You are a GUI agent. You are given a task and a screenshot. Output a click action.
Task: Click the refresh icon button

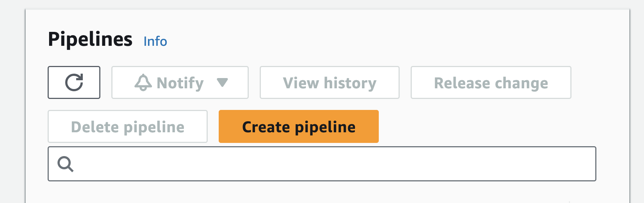pos(74,82)
